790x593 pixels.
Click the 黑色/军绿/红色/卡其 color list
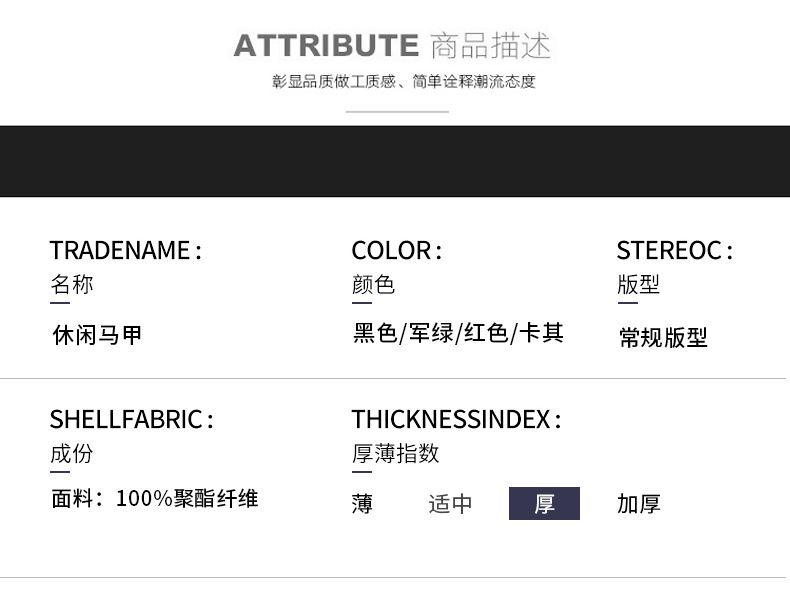[x=458, y=333]
